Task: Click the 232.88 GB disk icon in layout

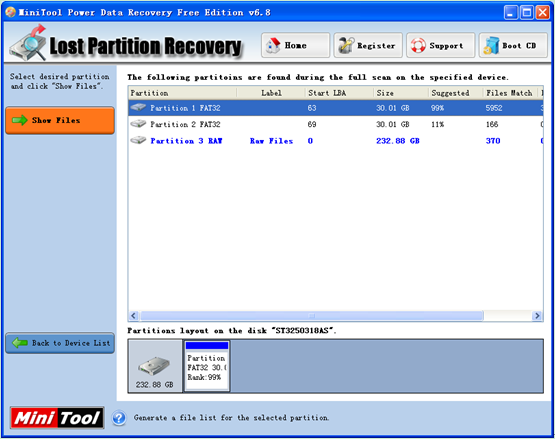Action: [x=154, y=366]
